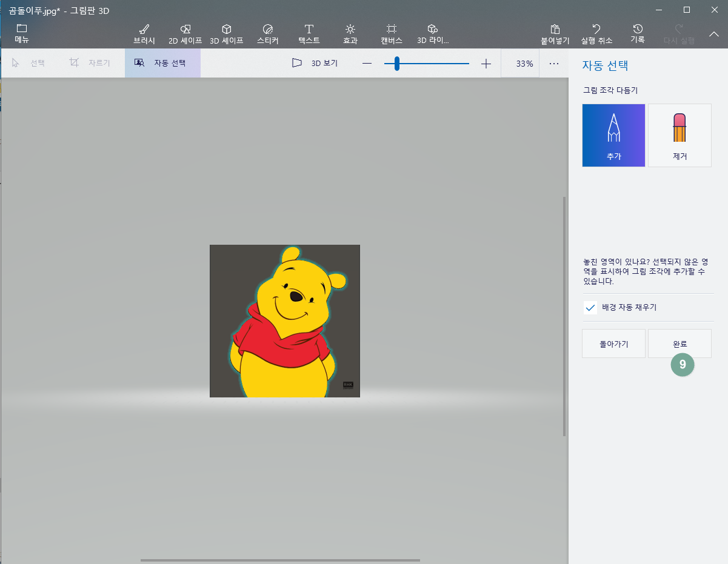Click the 자동 선택 magic select tab

pos(162,63)
